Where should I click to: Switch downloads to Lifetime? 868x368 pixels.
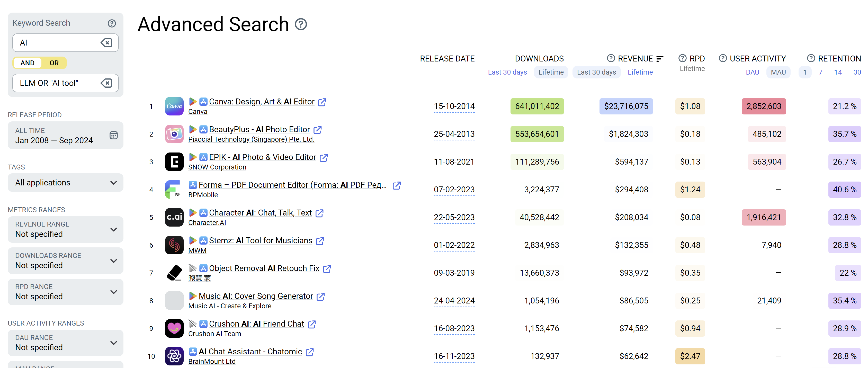click(551, 72)
